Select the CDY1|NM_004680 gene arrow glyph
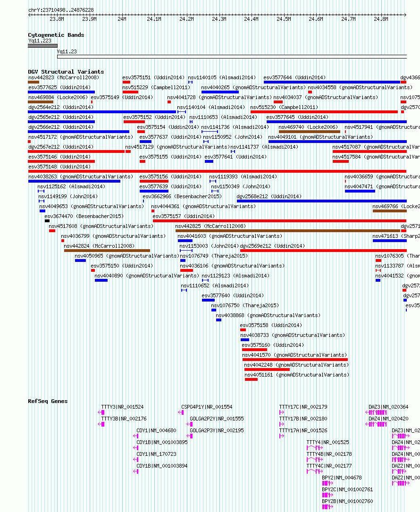This screenshot has width=420, height=512. (136, 436)
